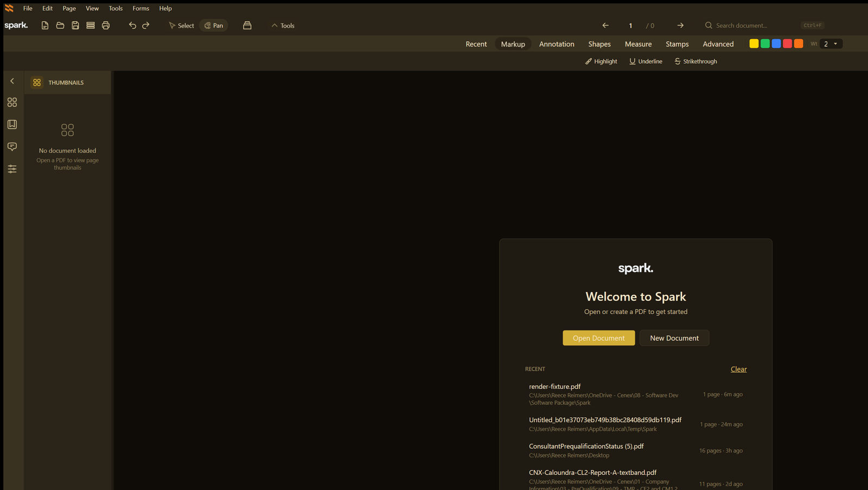This screenshot has width=868, height=490.
Task: Click the stamp tray icon in toolbar
Action: (x=247, y=26)
